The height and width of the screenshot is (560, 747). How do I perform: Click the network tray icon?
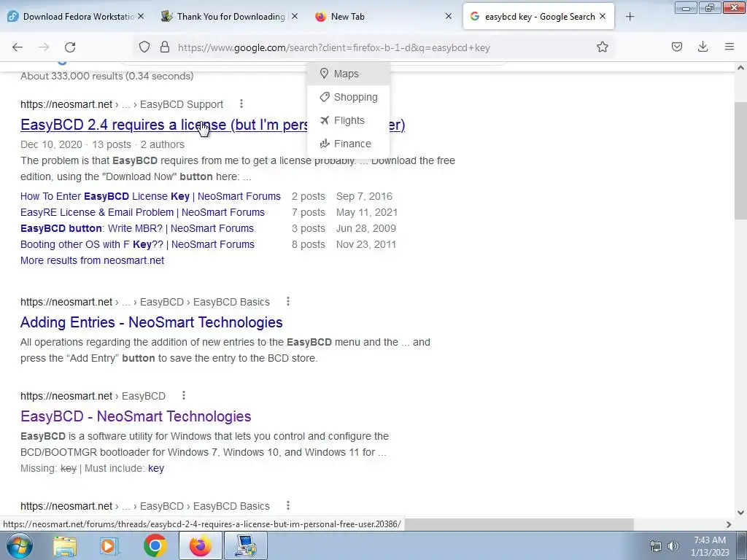656,546
